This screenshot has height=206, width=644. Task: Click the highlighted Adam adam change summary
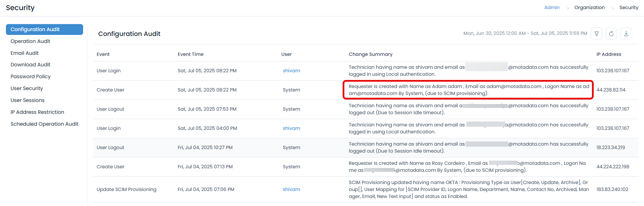coord(468,90)
